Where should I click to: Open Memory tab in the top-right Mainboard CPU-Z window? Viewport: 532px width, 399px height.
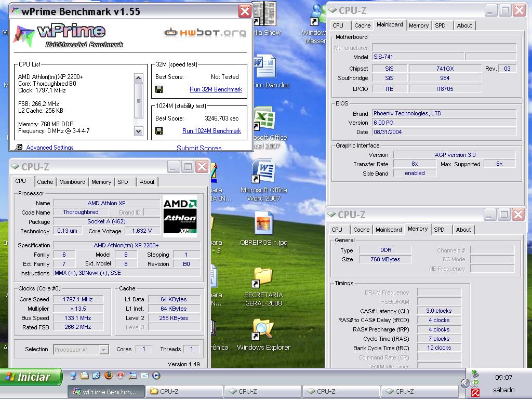(419, 25)
